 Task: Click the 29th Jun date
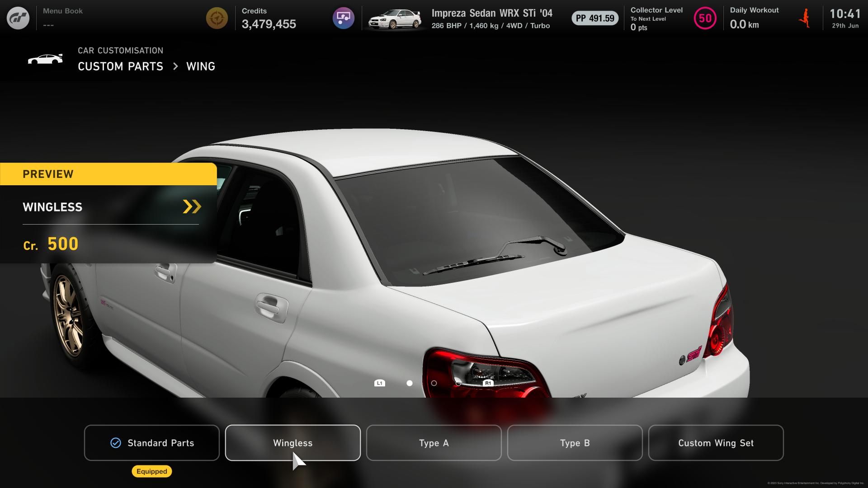coord(845,26)
